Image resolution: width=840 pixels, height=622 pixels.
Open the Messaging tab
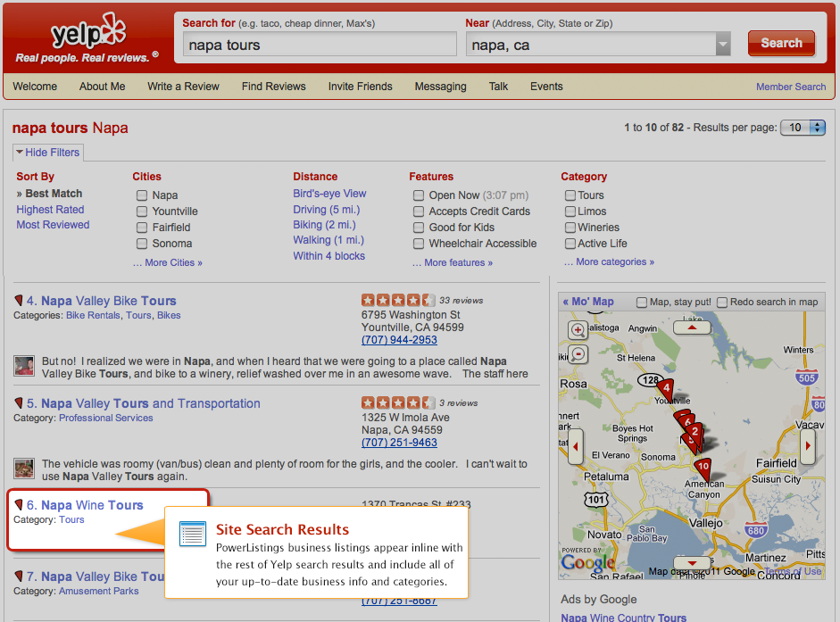pyautogui.click(x=440, y=87)
